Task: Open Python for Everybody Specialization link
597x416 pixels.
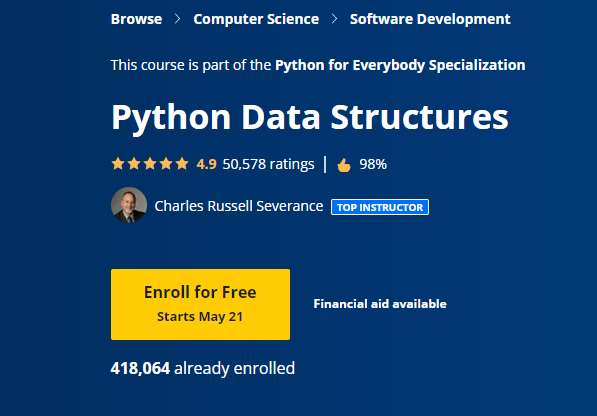Action: pyautogui.click(x=400, y=65)
